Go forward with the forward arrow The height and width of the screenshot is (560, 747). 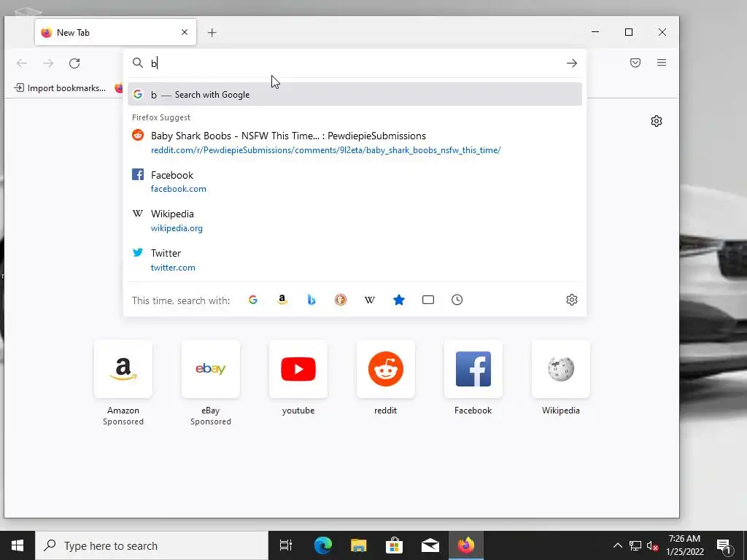point(48,63)
